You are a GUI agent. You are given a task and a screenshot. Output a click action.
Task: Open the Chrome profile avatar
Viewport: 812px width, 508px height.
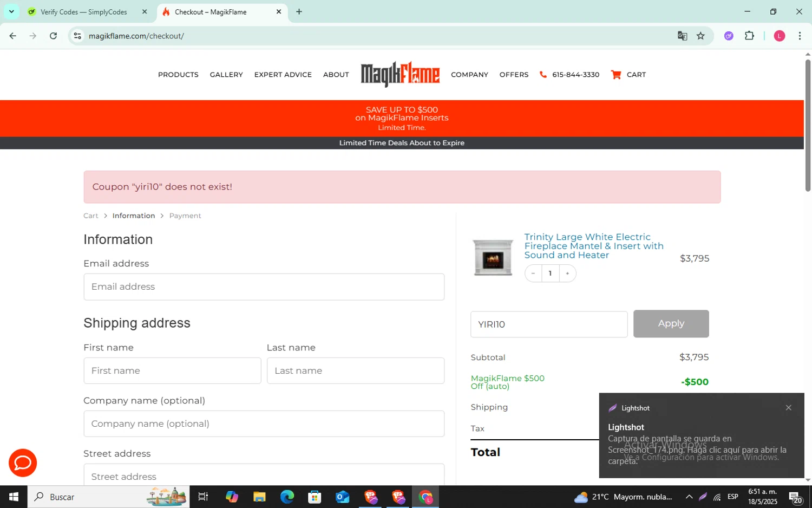[x=780, y=36]
